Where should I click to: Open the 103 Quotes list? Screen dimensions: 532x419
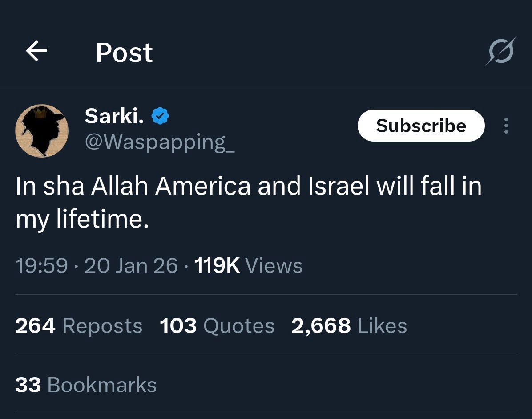pos(217,325)
